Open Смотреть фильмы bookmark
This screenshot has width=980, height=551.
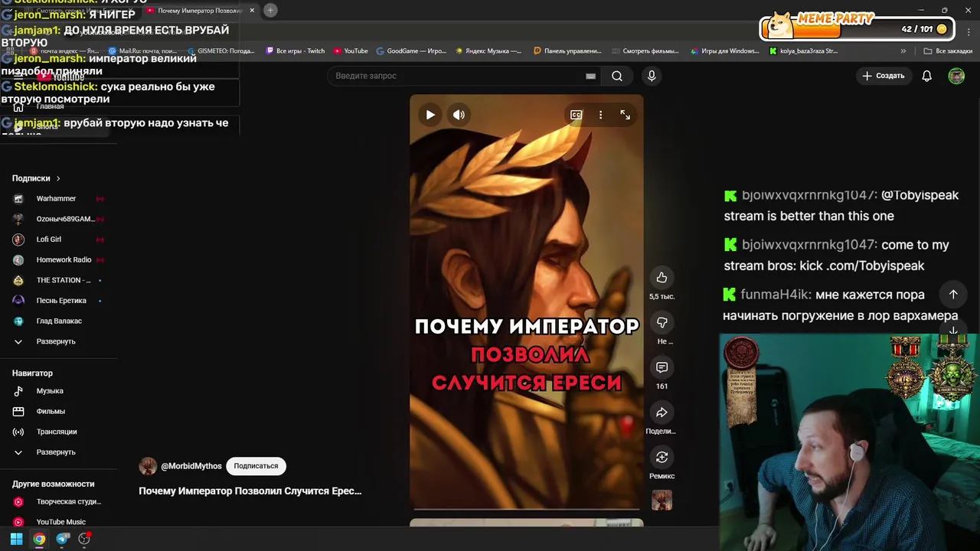646,51
